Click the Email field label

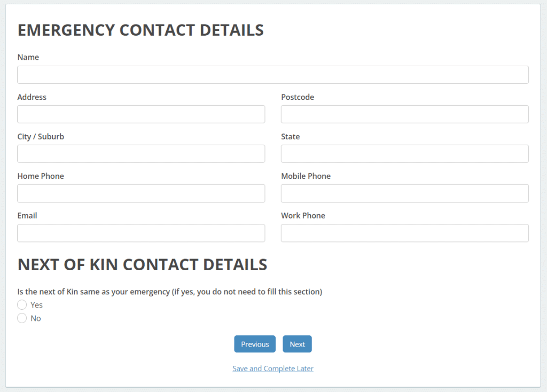click(x=27, y=215)
